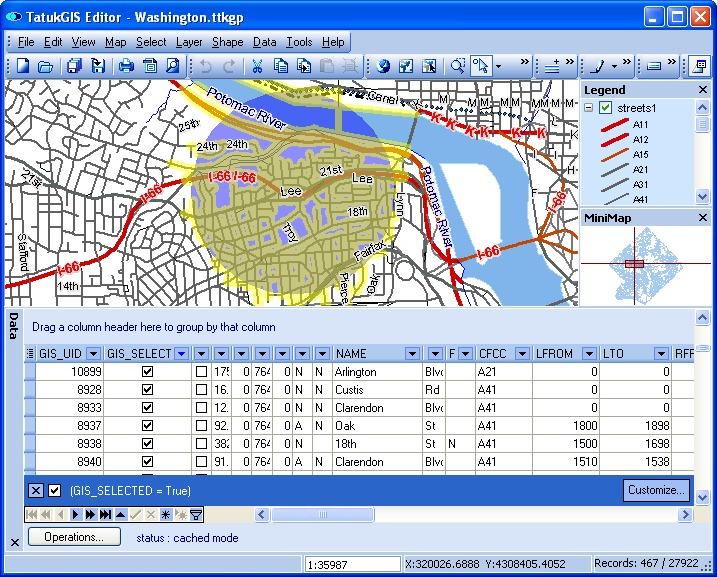Open a project with the folder icon

[45, 66]
